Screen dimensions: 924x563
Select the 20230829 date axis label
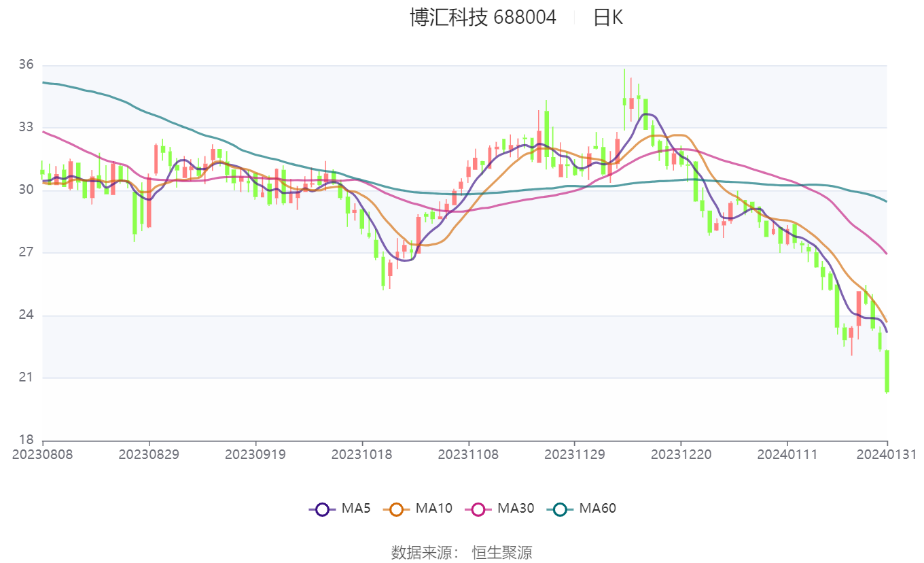(x=149, y=454)
